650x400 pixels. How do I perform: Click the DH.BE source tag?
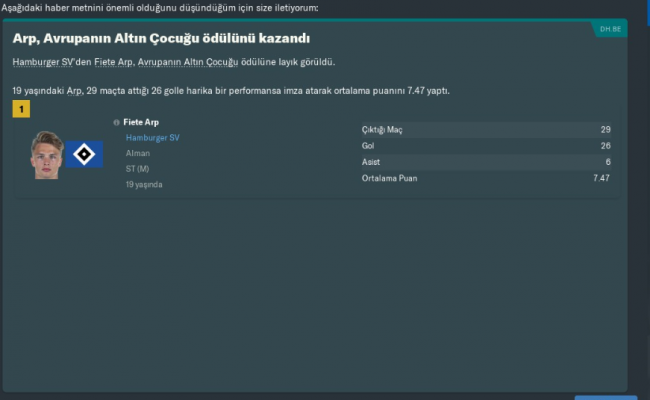coord(610,30)
